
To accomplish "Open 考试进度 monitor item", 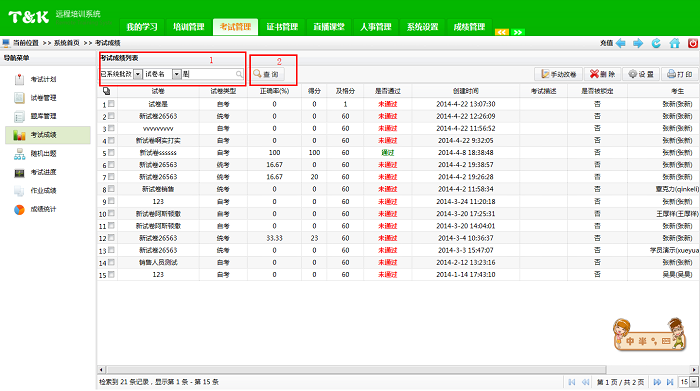I will [x=43, y=172].
